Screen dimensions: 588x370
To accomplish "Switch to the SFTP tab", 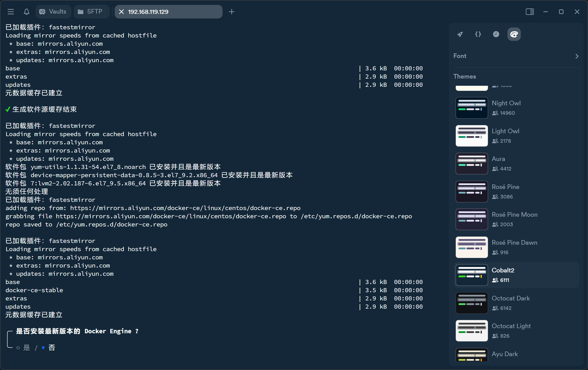I will pos(91,12).
